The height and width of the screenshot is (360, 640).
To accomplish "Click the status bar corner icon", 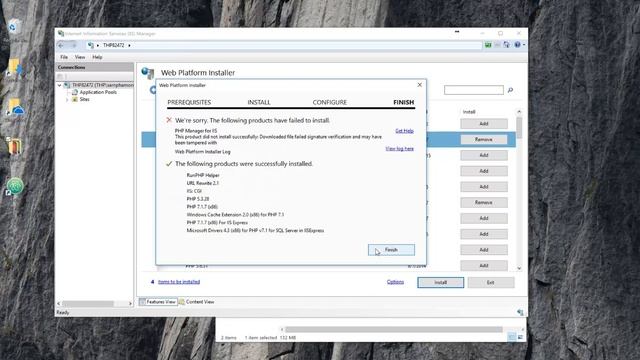I will click(520, 312).
